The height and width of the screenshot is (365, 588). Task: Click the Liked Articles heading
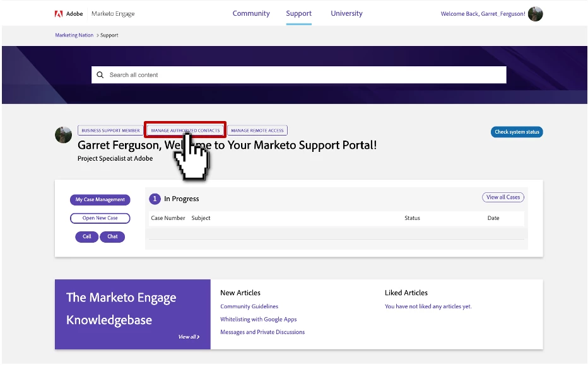[406, 293]
